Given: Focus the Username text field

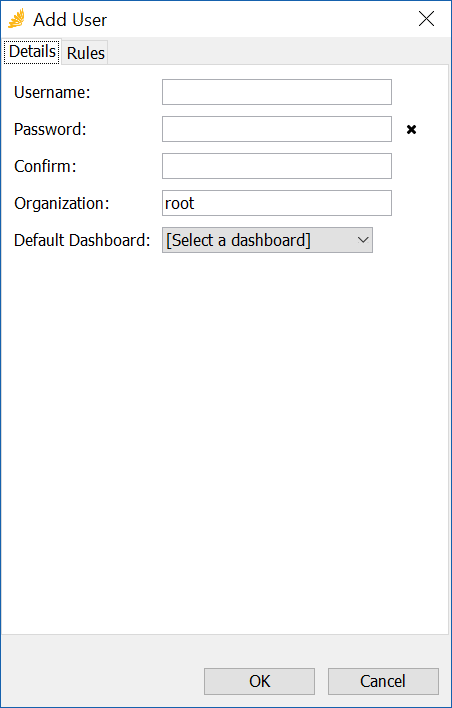Looking at the screenshot, I should click(277, 92).
